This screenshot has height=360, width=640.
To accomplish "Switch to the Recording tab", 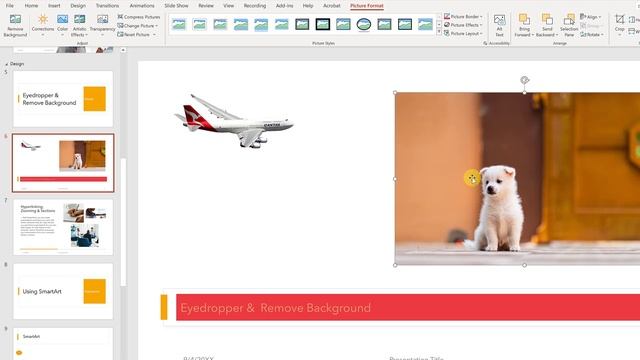I will click(x=255, y=6).
